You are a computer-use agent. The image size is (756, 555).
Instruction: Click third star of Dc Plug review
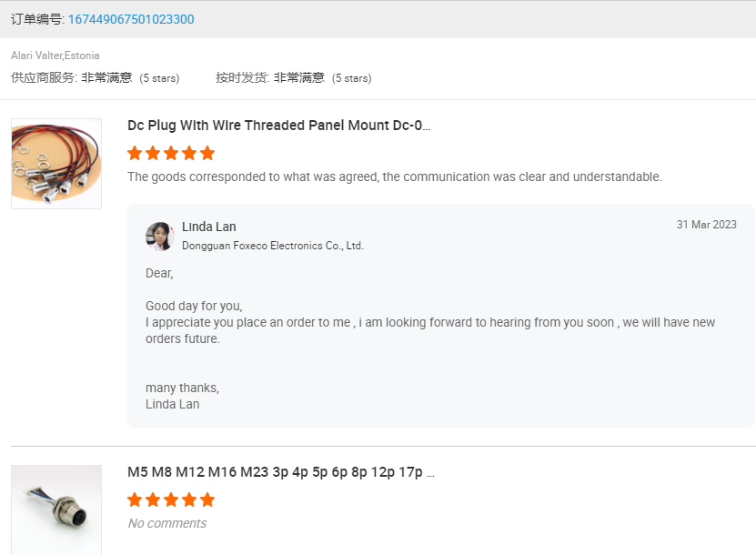point(171,153)
